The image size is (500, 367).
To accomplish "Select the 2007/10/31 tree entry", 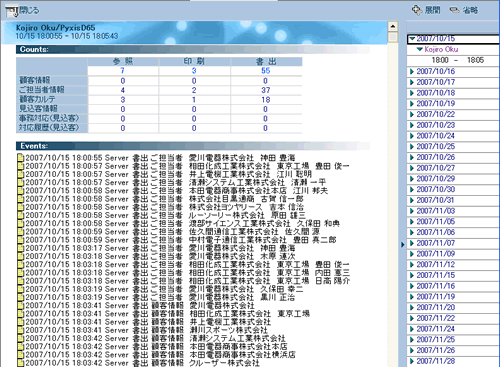I will [436, 200].
